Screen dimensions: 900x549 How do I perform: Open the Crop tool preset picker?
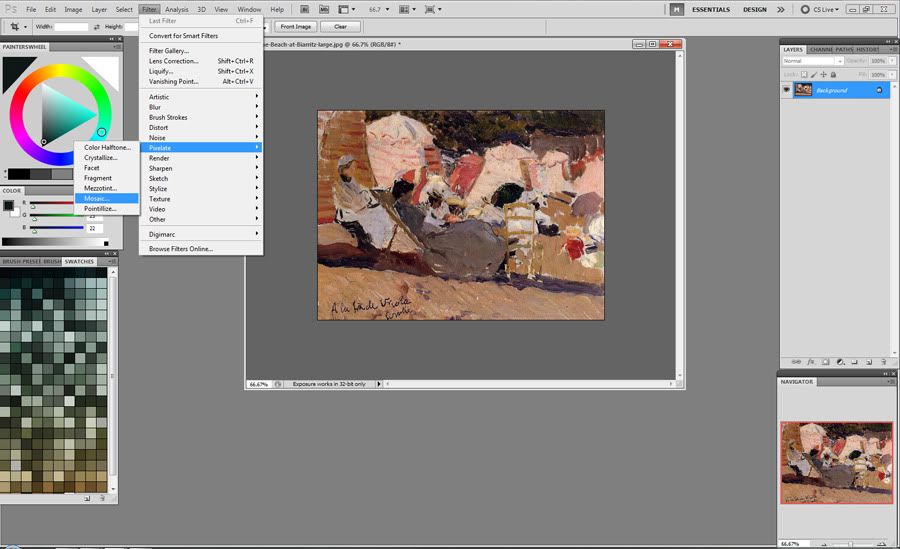coord(18,26)
